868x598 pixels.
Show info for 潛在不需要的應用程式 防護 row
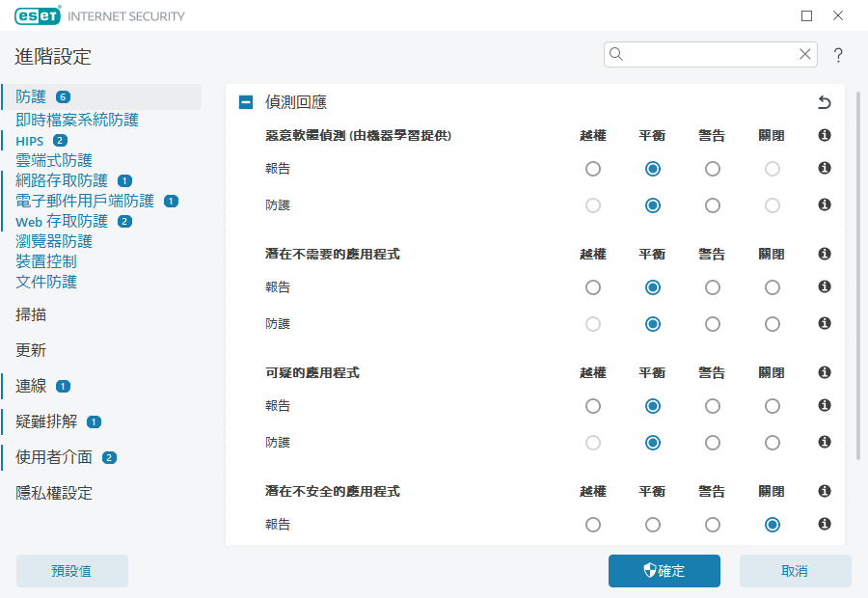pos(825,323)
